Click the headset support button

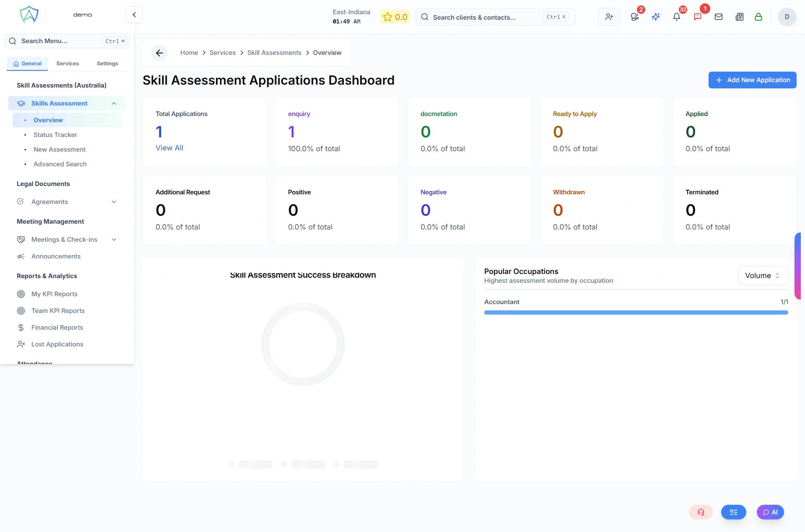[x=701, y=512]
